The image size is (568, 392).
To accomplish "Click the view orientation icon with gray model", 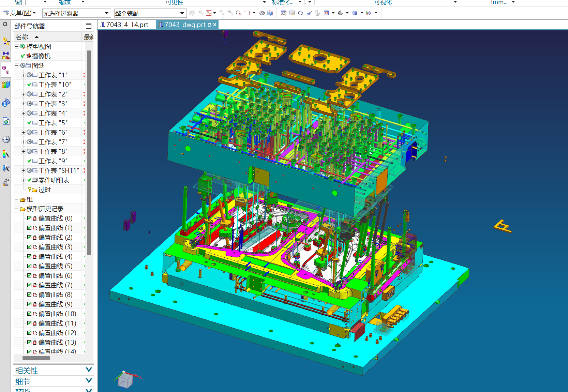I will (340, 13).
